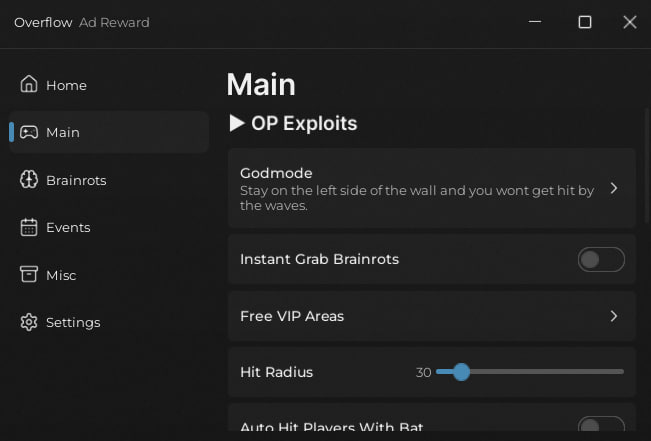
Task: Click the Events calendar icon
Action: pos(29,227)
